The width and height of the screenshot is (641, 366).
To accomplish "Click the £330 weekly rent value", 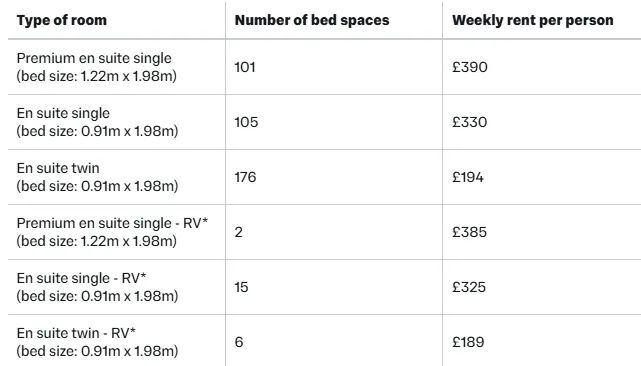I will tap(470, 122).
